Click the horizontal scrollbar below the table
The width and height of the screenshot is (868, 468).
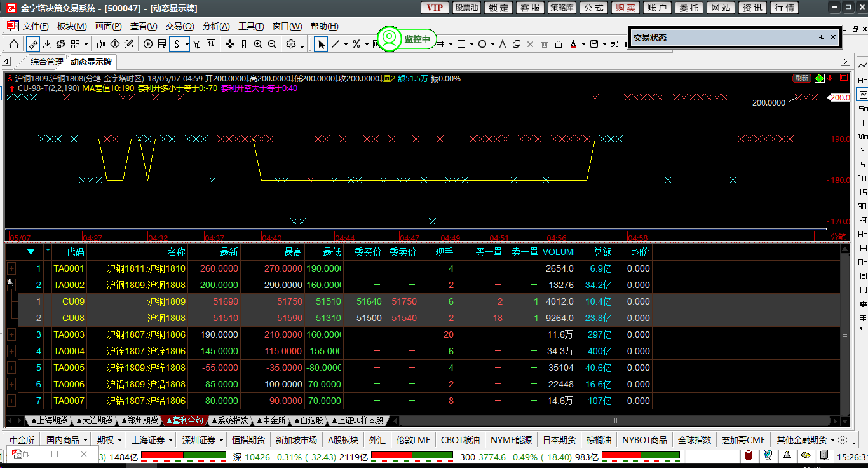(614, 421)
